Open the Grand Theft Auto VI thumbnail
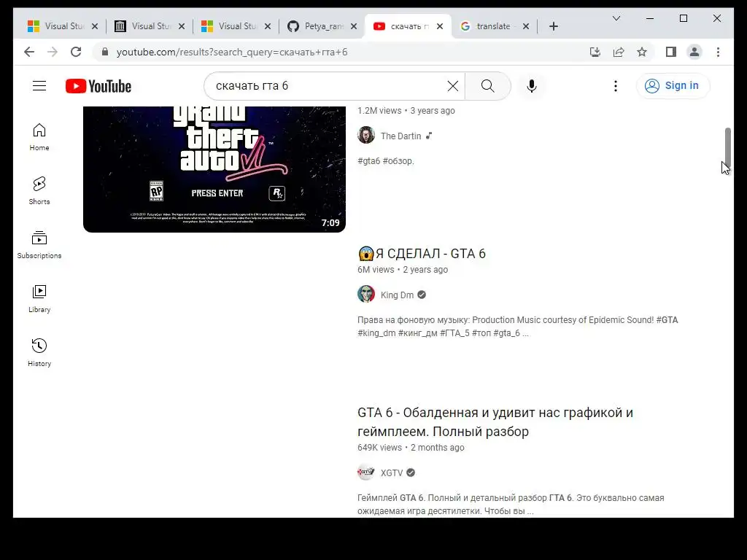Image resolution: width=747 pixels, height=560 pixels. tap(214, 169)
